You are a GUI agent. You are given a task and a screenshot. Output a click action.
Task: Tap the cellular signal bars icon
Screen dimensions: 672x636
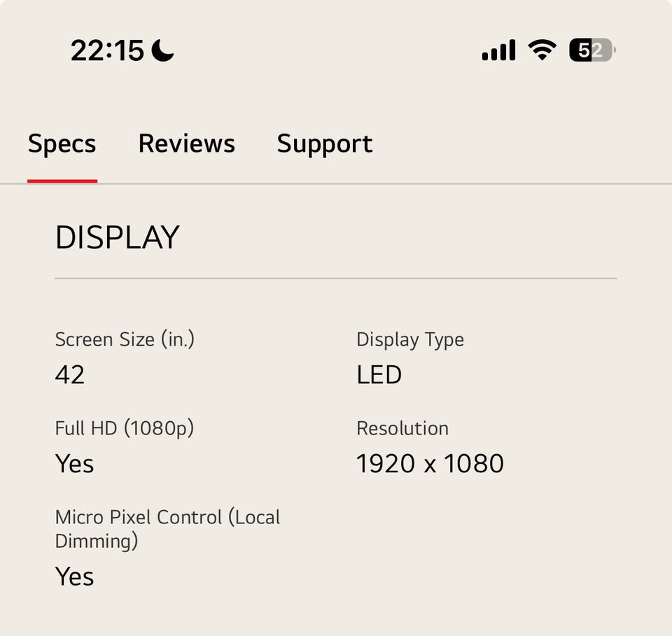tap(498, 50)
